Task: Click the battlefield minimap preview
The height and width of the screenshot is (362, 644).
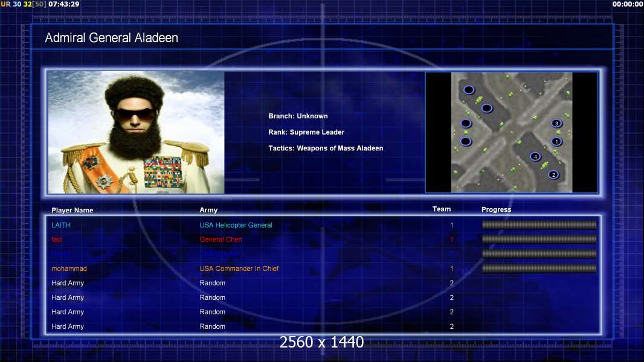Action: (511, 132)
